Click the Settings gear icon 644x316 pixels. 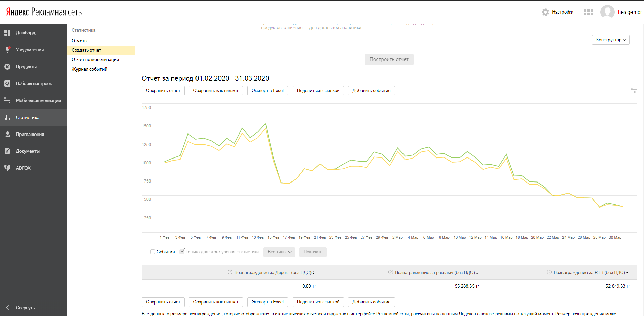[545, 12]
